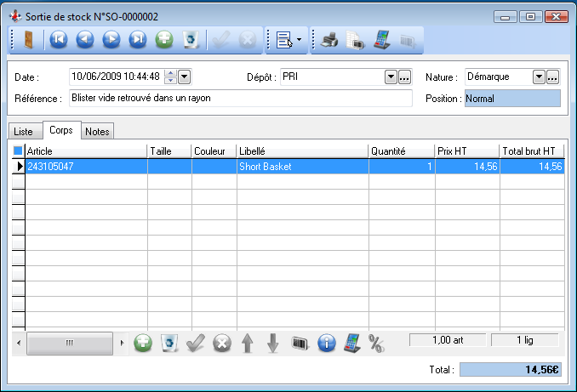Viewport: 577px width, 392px height.
Task: Delete line with bottom recycle bin icon
Action: coord(169,343)
